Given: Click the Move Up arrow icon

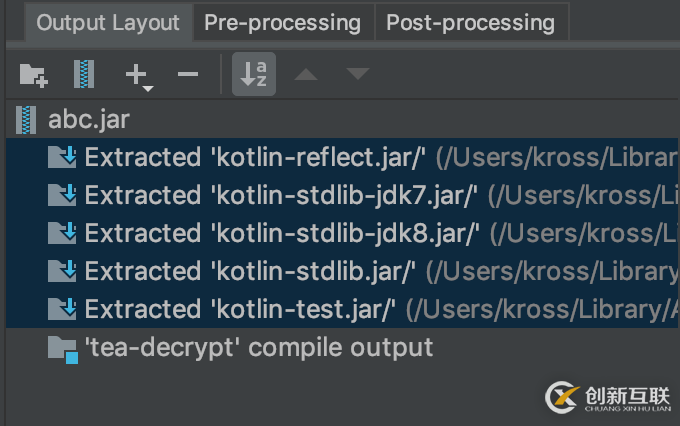Looking at the screenshot, I should (x=307, y=74).
